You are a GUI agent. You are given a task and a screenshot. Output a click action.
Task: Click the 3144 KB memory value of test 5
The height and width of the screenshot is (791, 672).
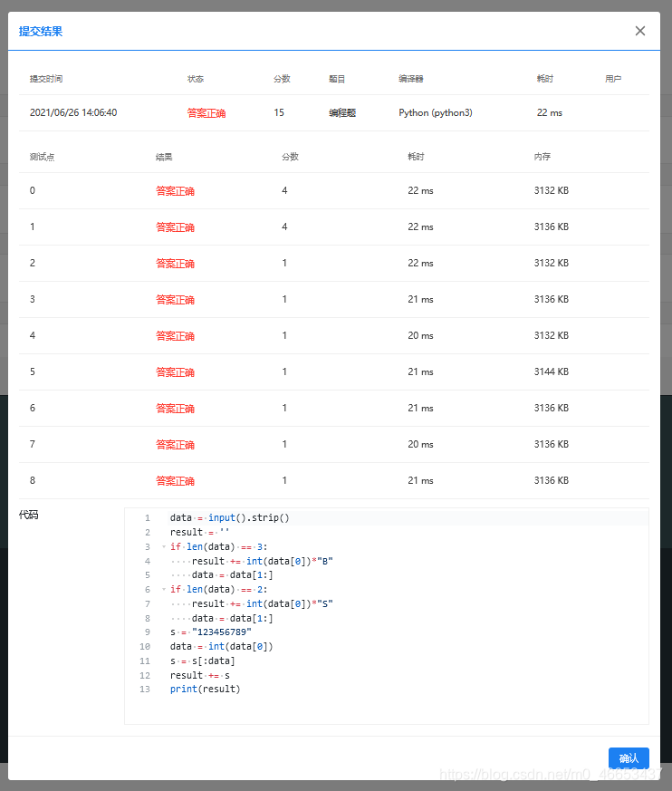click(552, 371)
